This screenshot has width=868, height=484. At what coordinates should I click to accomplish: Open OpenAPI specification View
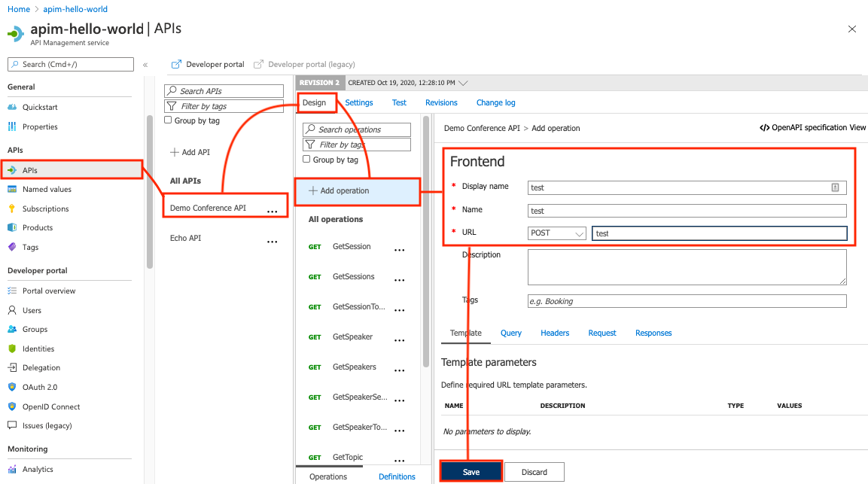[x=812, y=127]
